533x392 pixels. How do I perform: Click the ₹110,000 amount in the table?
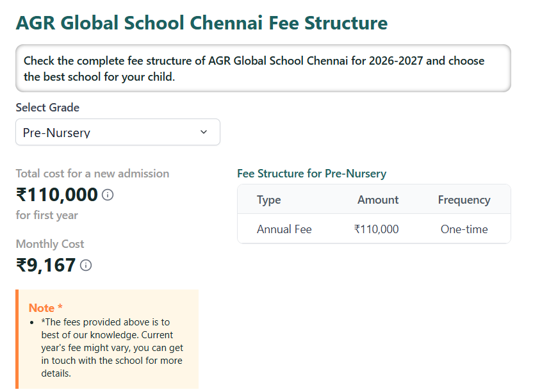click(377, 229)
